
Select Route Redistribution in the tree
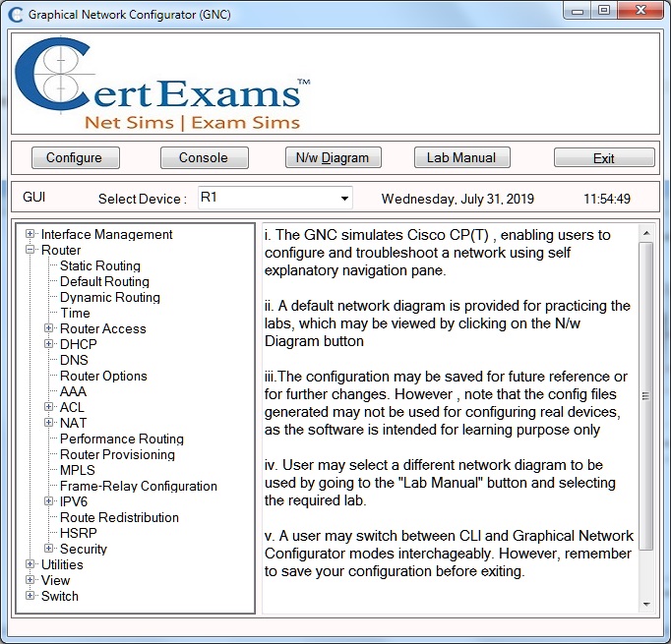pyautogui.click(x=119, y=517)
